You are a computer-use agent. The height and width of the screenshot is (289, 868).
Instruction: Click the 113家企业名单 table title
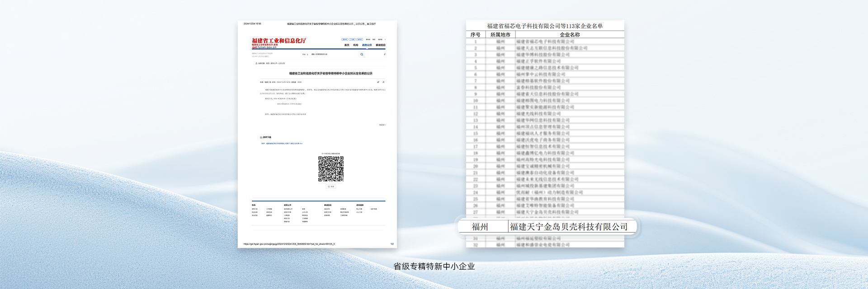[x=545, y=26]
